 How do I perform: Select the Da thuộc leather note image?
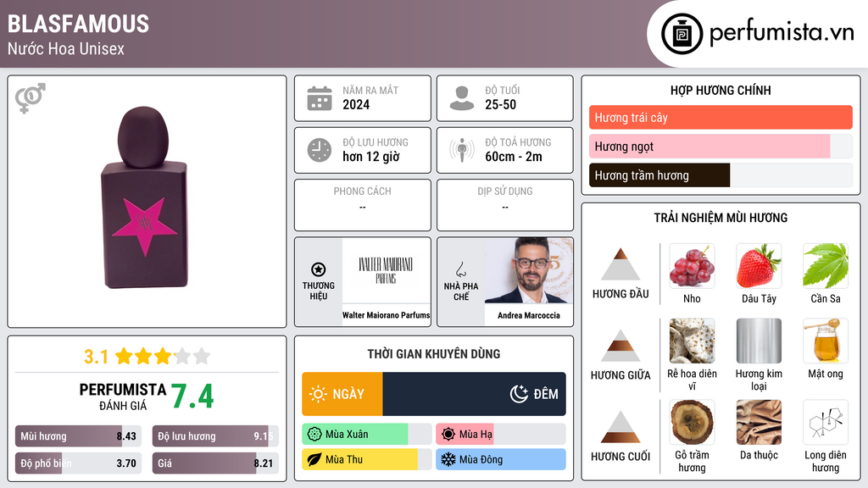pyautogui.click(x=759, y=422)
